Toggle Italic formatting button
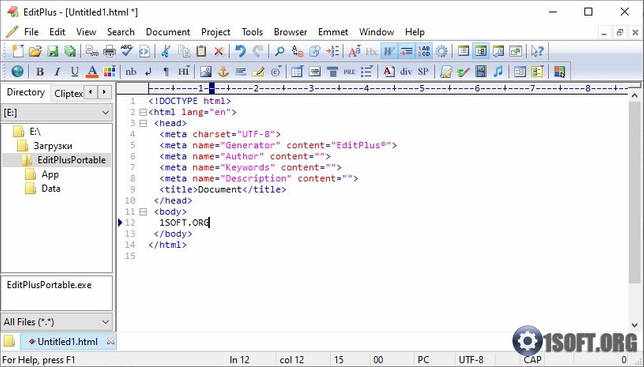The height and width of the screenshot is (367, 644). coord(57,71)
